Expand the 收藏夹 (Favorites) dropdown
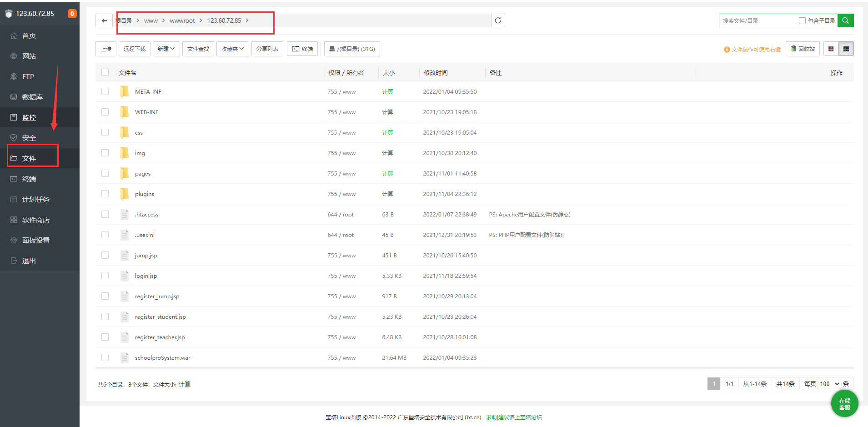868x427 pixels. (233, 49)
